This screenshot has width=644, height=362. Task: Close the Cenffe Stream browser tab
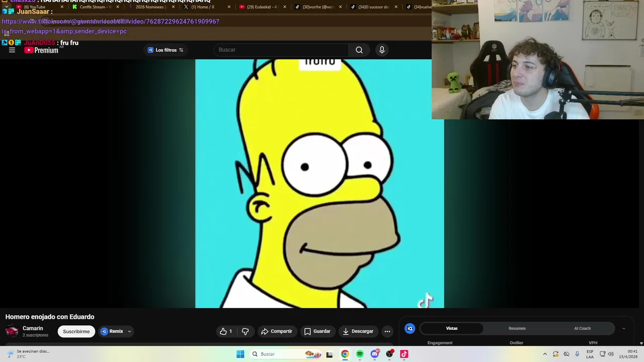click(118, 7)
